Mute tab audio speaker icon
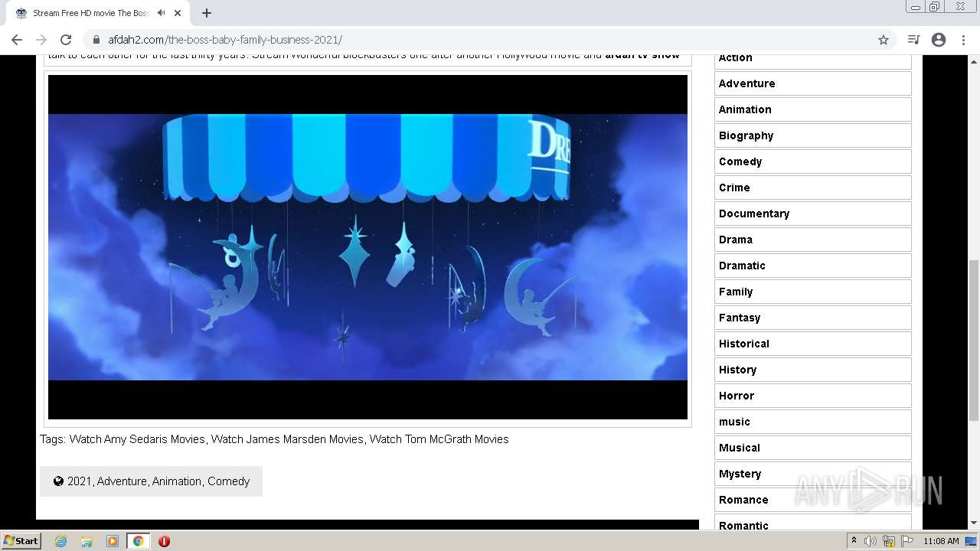 click(161, 13)
